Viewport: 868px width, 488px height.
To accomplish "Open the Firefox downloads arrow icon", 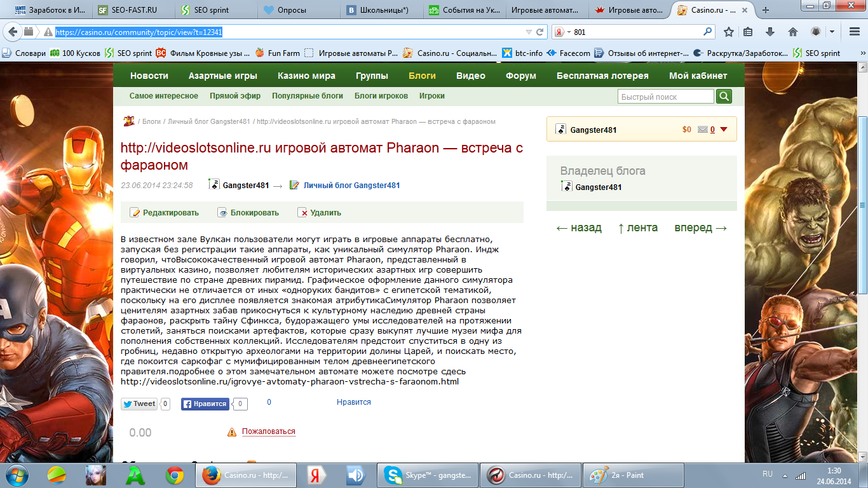I will [x=770, y=32].
